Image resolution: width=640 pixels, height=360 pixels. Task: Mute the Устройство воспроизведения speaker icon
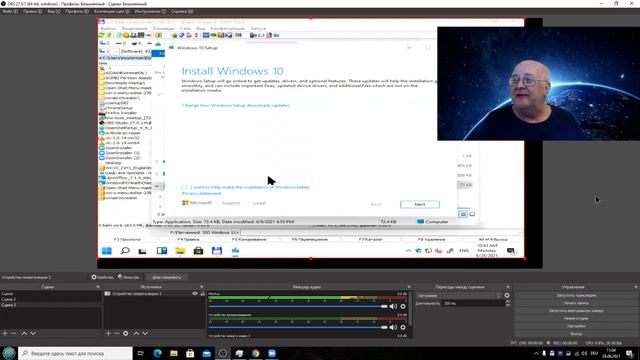(393, 327)
